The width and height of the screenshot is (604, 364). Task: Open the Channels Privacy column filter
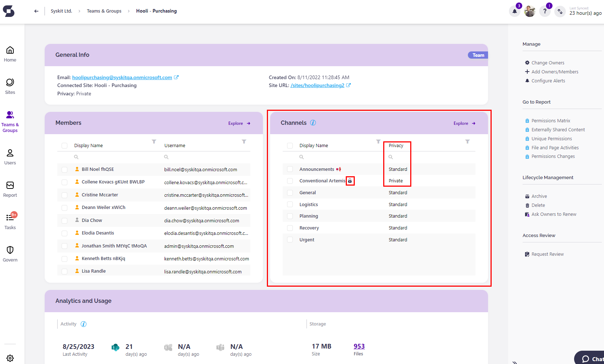[x=467, y=142]
